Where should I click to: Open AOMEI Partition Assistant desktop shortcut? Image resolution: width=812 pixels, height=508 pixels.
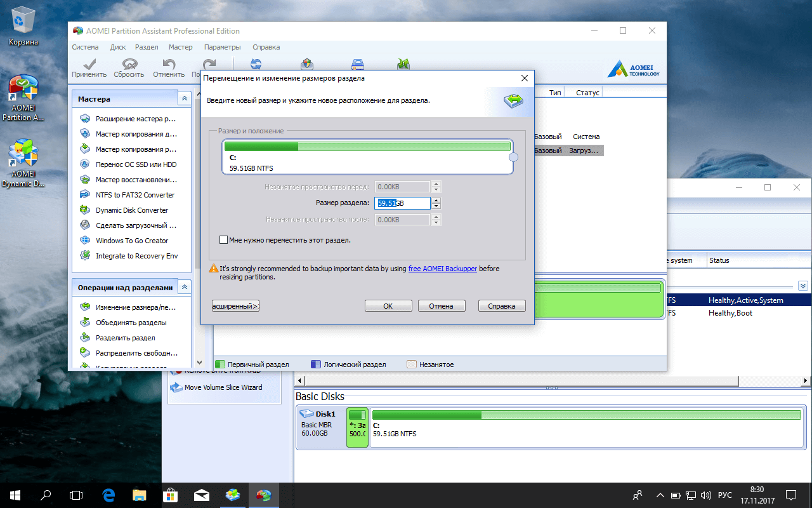23,98
